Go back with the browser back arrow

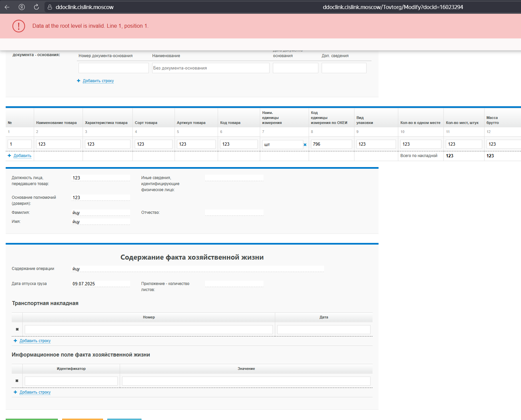[7, 7]
